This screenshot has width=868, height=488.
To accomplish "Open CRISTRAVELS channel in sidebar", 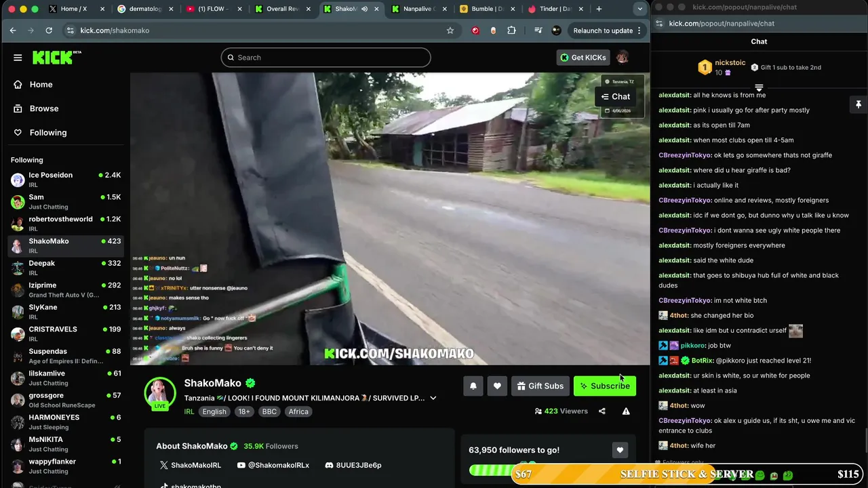I will click(65, 334).
